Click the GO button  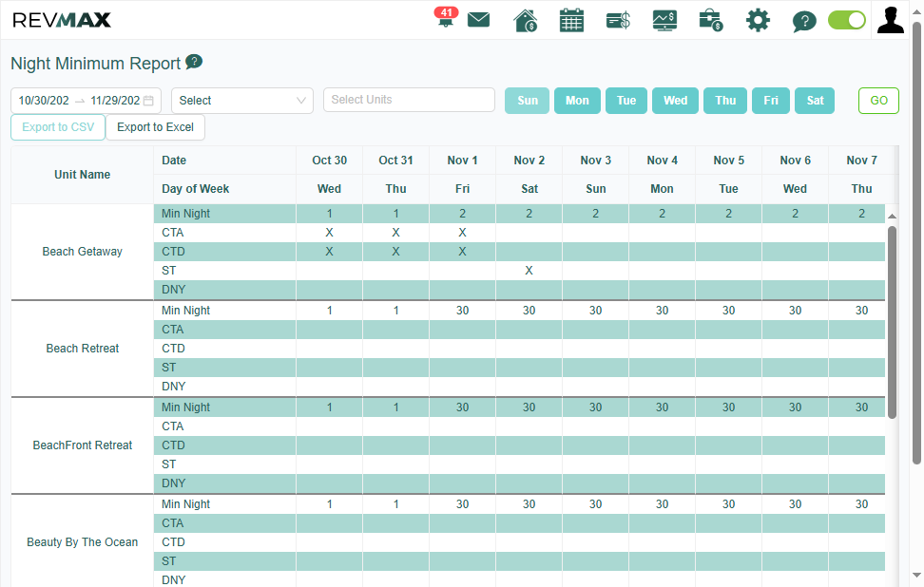click(x=878, y=101)
